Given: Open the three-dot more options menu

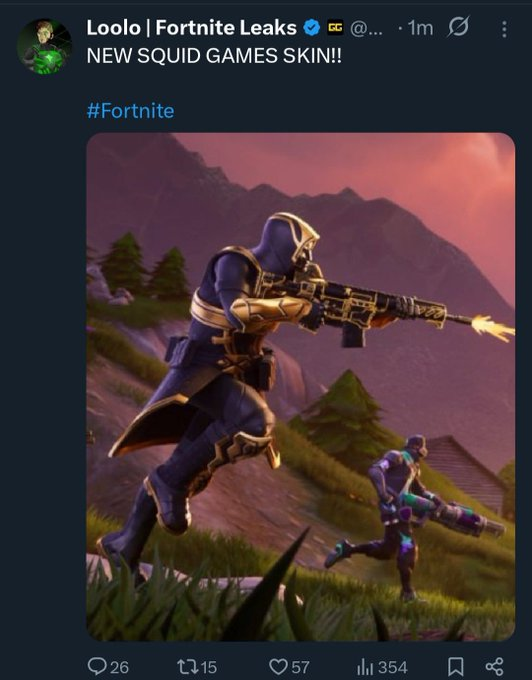Looking at the screenshot, I should pyautogui.click(x=504, y=29).
